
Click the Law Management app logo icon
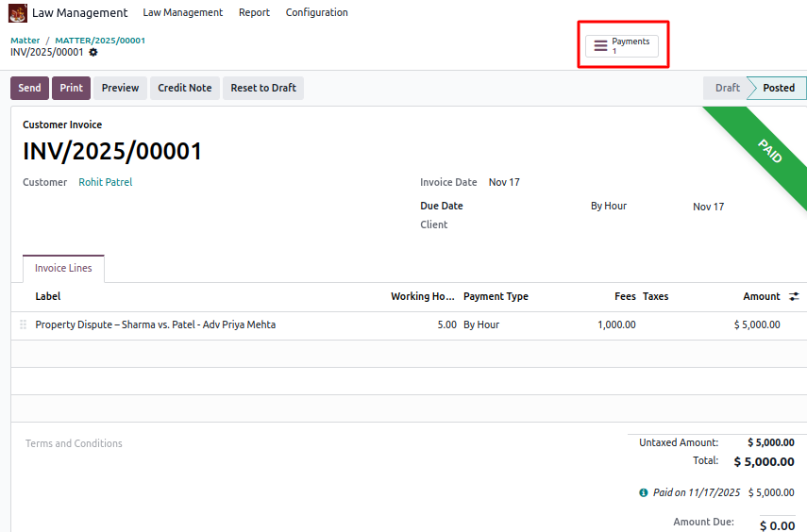pos(18,13)
